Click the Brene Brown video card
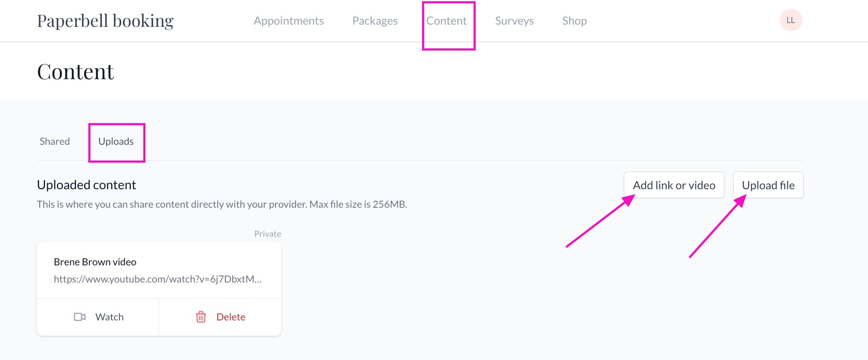Viewport: 868px width, 360px height. [x=159, y=270]
